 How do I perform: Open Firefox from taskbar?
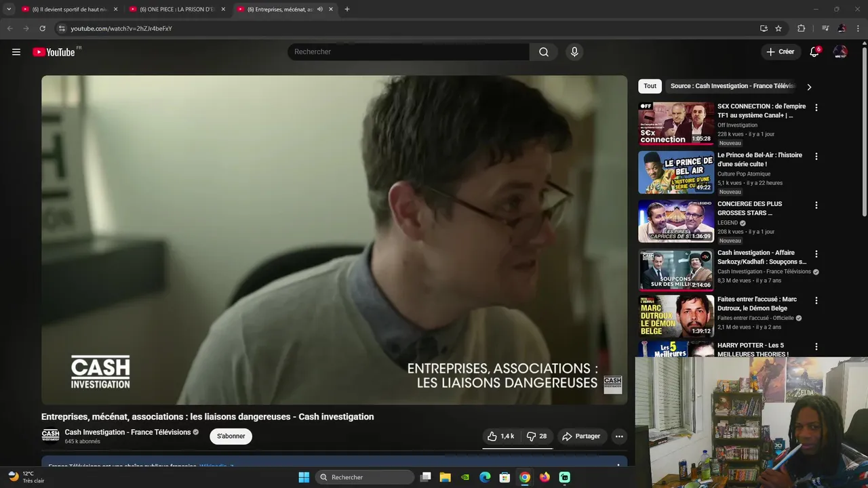click(x=545, y=477)
